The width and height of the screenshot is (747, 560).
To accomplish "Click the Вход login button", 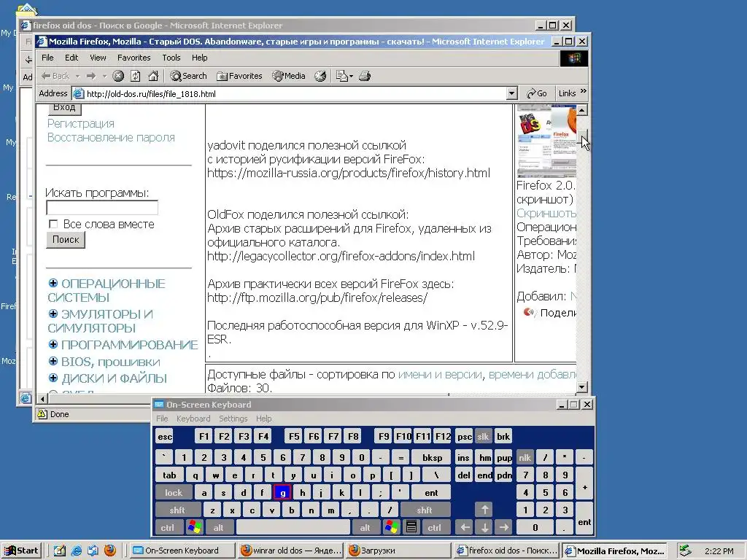I will coord(64,108).
